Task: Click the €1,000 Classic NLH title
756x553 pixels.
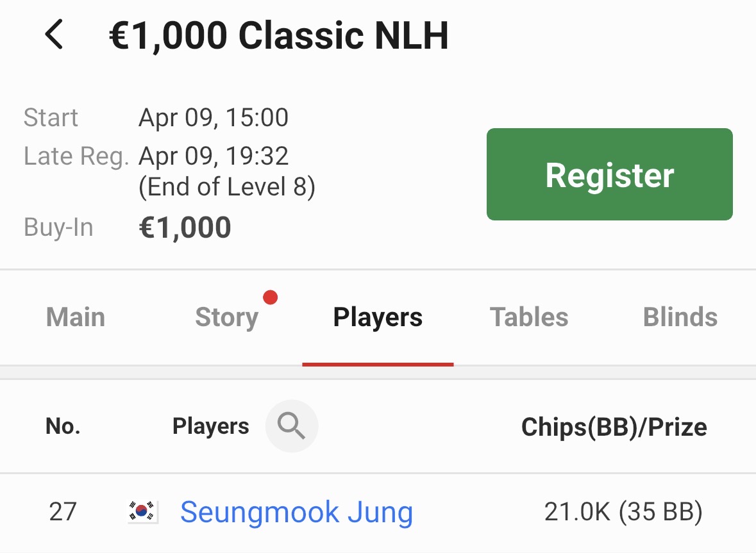Action: 278,36
